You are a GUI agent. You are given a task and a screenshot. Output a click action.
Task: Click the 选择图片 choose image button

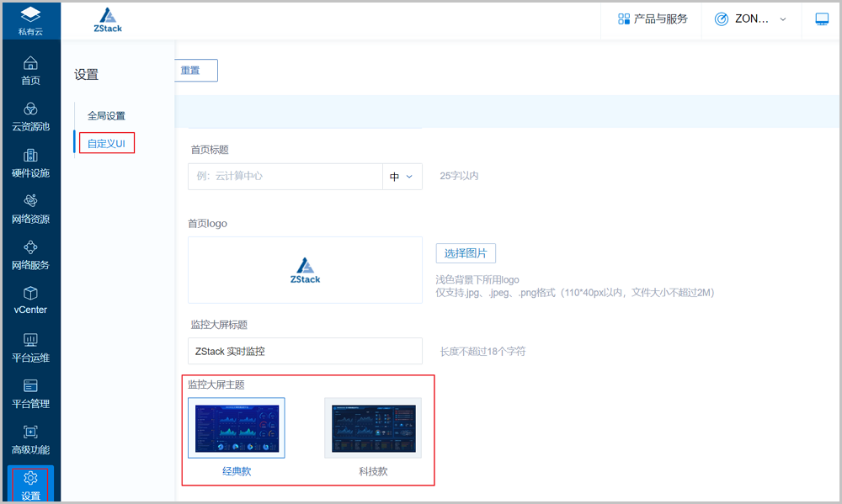(466, 253)
